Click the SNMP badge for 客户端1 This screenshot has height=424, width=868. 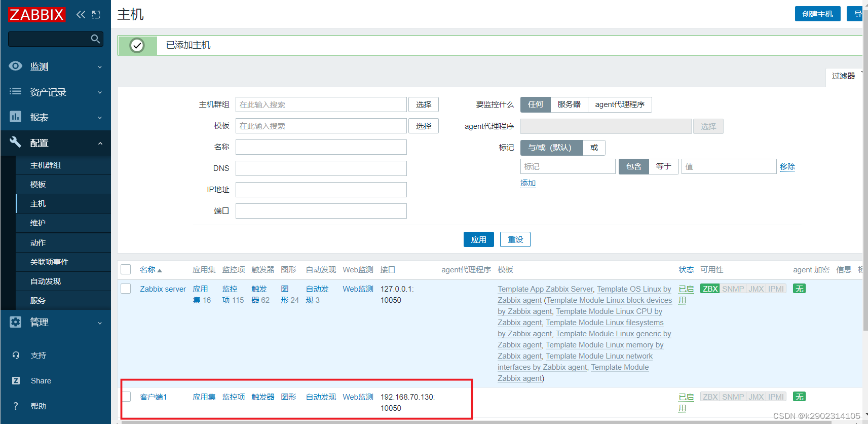(x=733, y=397)
